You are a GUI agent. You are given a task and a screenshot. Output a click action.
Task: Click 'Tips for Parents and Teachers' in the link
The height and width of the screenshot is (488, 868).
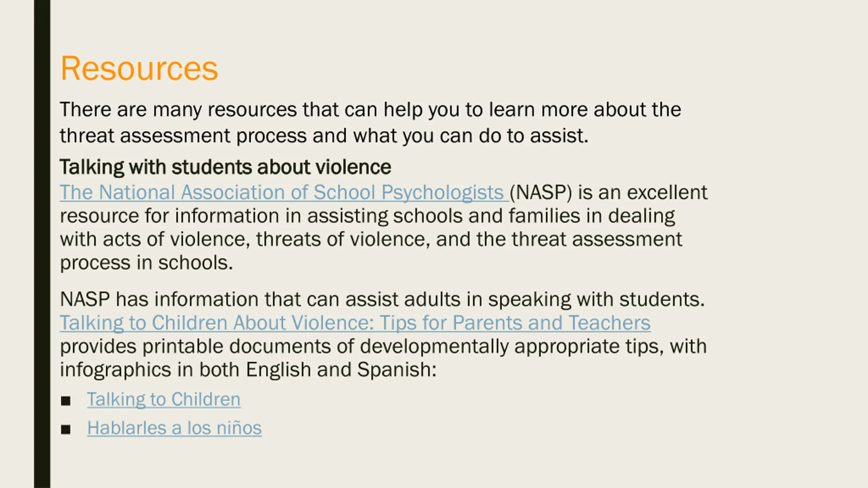point(515,323)
